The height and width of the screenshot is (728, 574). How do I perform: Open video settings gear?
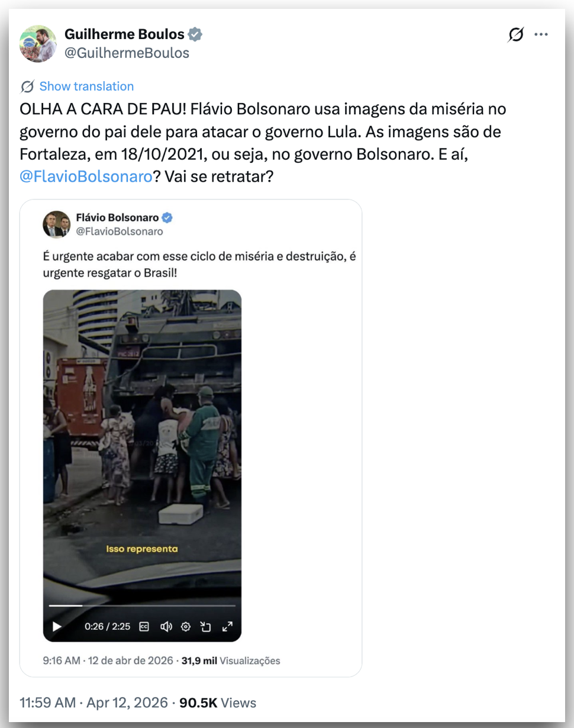pos(186,626)
